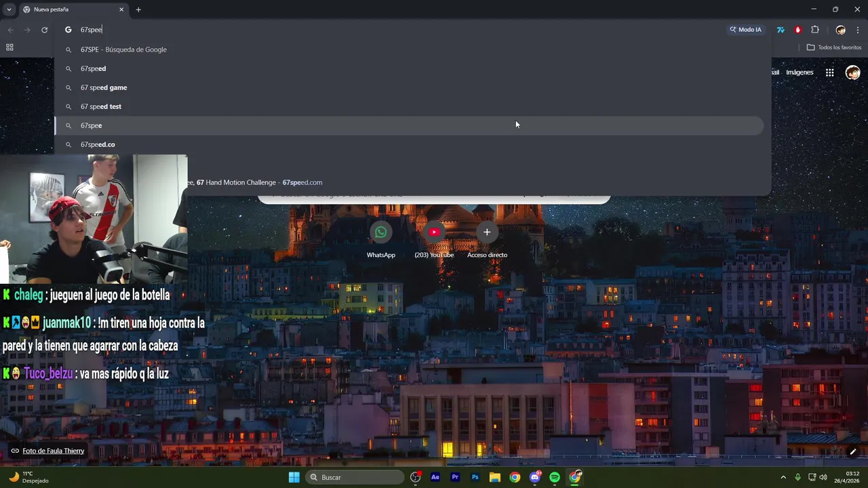
Task: Open the Todos los favoritos folder
Action: click(834, 47)
